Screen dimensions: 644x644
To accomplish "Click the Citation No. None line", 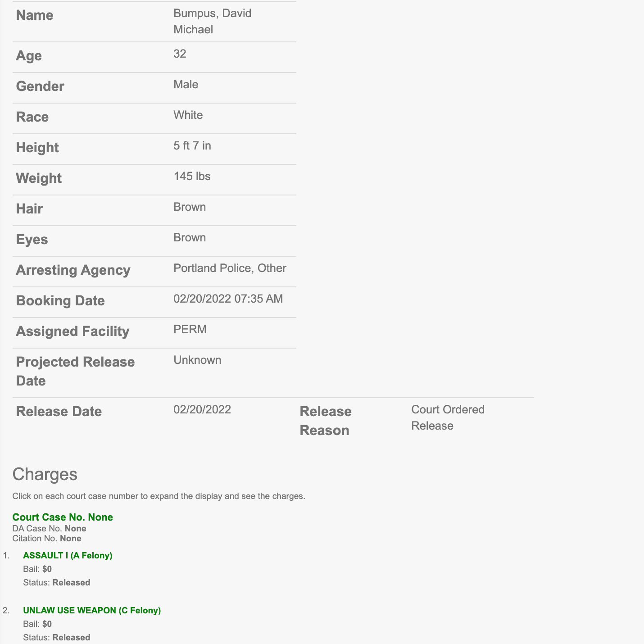I will click(x=47, y=538).
